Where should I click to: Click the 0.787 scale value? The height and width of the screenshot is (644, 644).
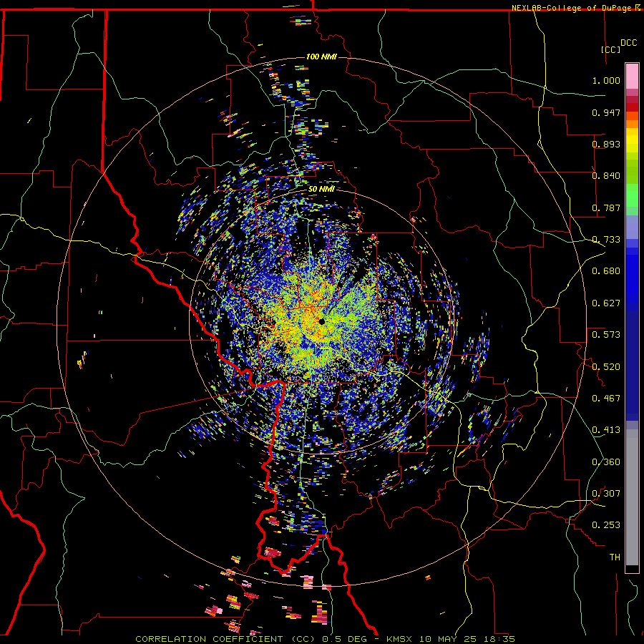606,208
